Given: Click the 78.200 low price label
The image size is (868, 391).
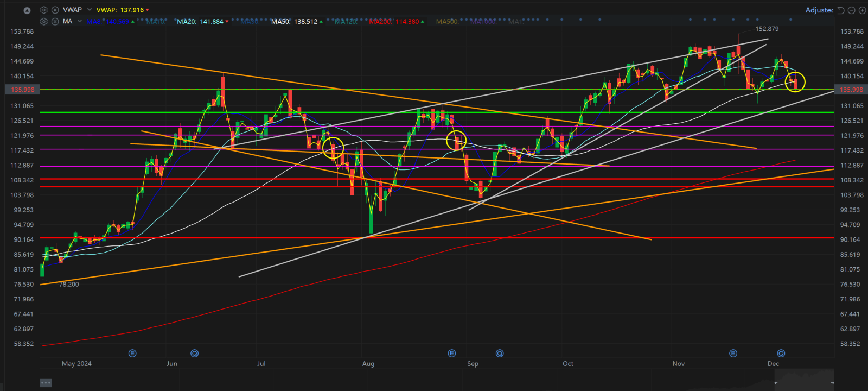Looking at the screenshot, I should (69, 284).
